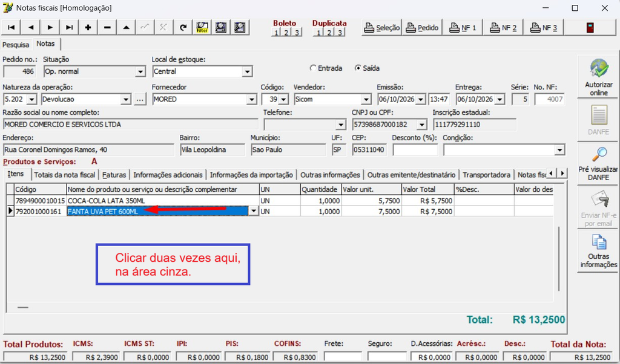Delete record minus button
The width and height of the screenshot is (620, 364).
[x=107, y=27]
